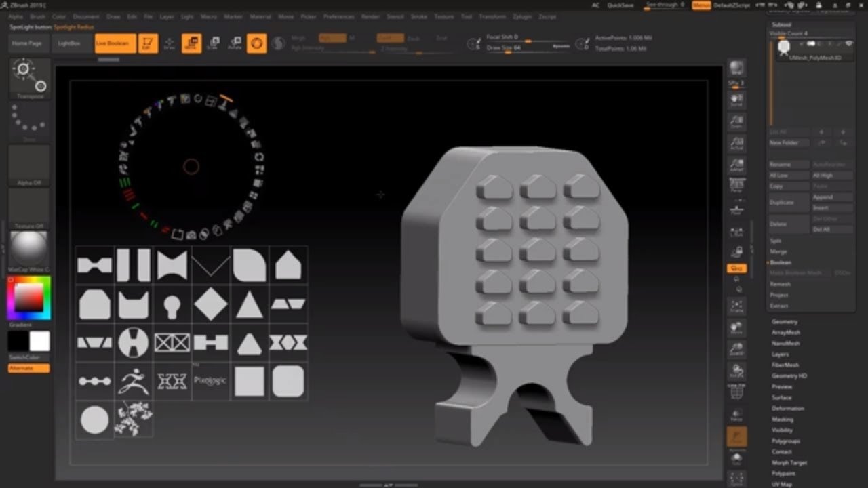Image resolution: width=868 pixels, height=488 pixels.
Task: Open the Dots stroke selector
Action: point(29,122)
